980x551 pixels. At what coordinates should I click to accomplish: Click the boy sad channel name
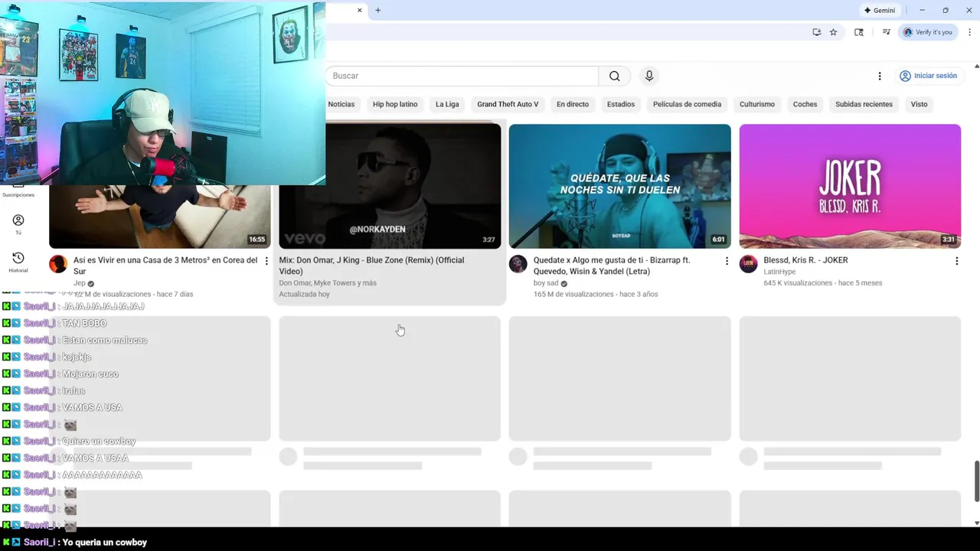[546, 283]
